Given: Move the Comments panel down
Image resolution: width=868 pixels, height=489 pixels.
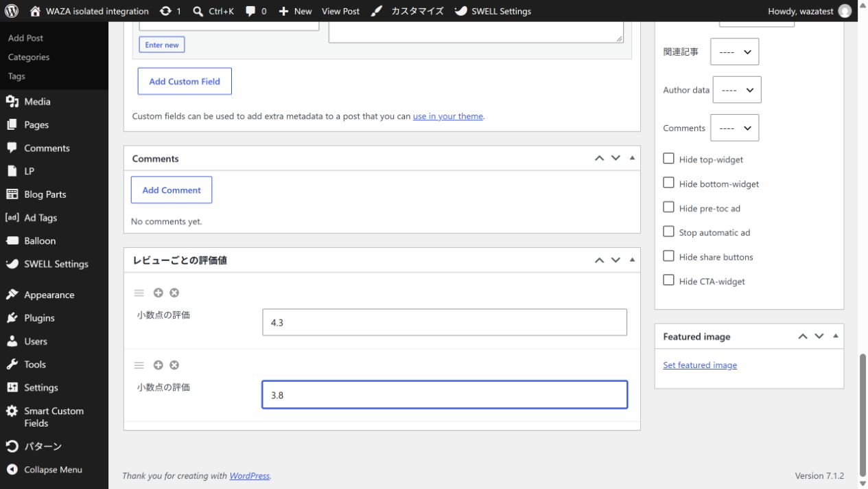Looking at the screenshot, I should [615, 158].
